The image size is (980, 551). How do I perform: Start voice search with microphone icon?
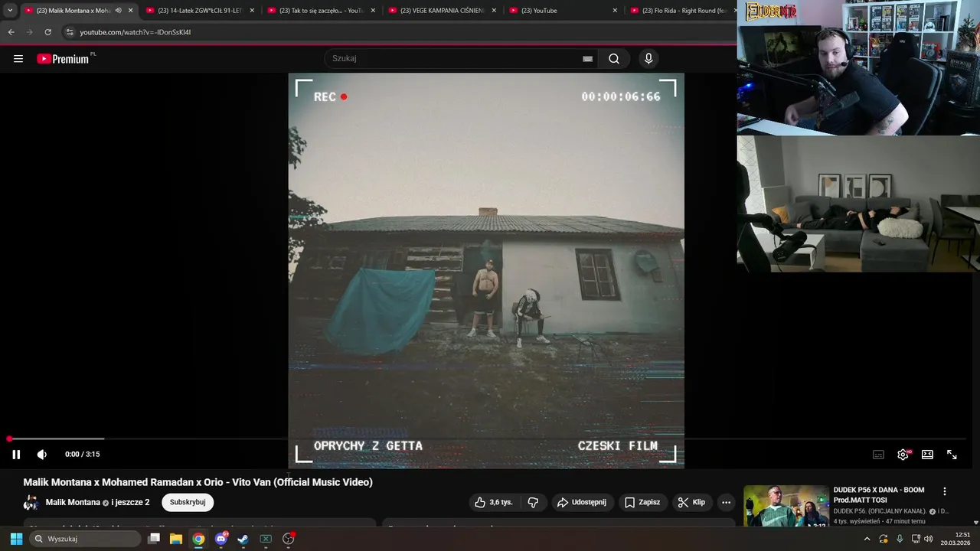648,59
